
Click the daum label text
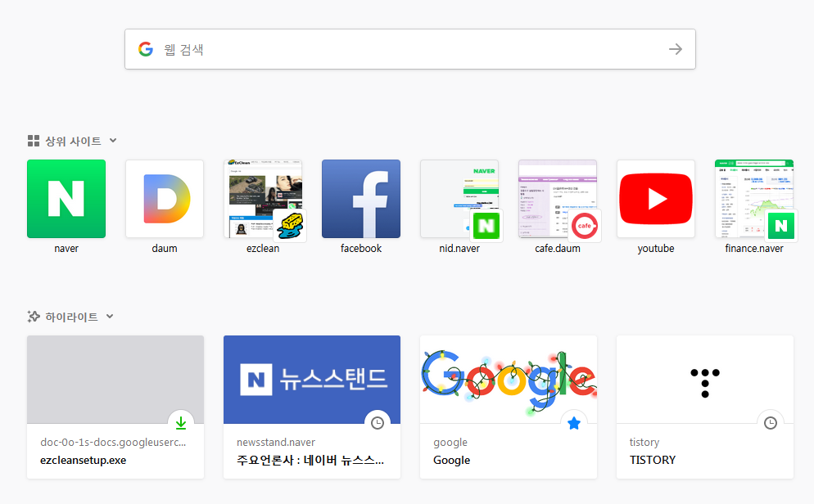165,249
